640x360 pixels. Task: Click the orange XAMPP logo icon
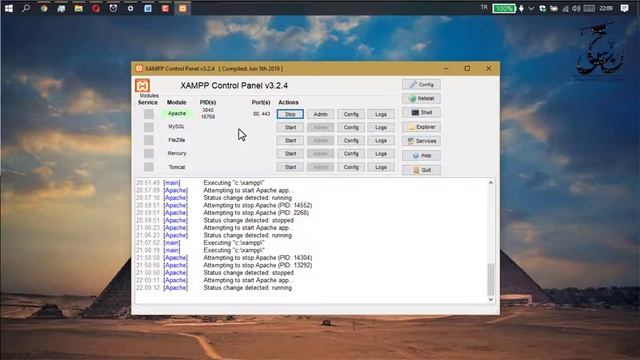(x=142, y=85)
